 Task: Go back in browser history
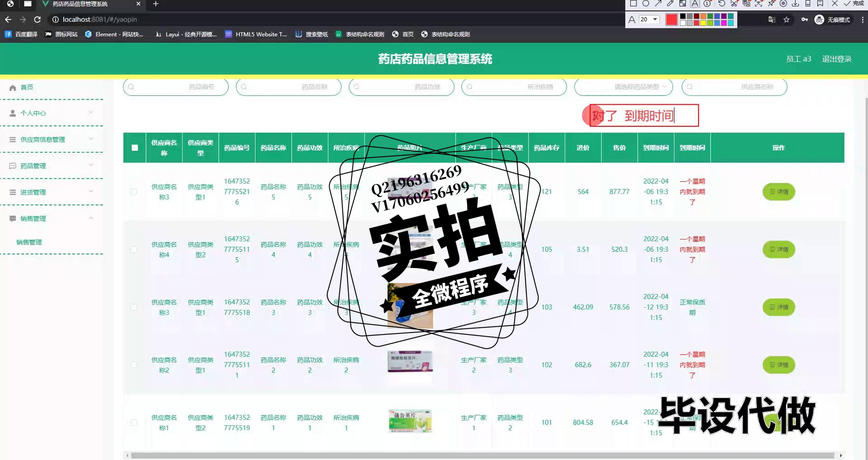(x=8, y=19)
